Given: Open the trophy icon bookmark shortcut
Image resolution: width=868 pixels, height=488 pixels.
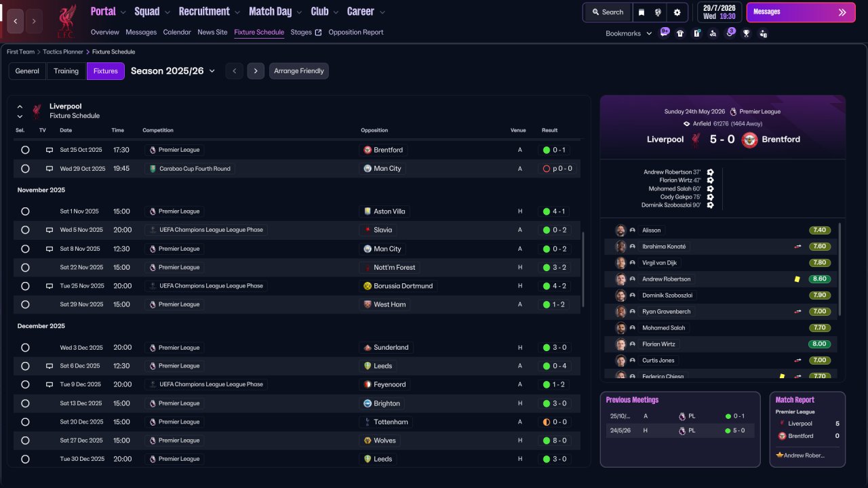Looking at the screenshot, I should [x=747, y=33].
